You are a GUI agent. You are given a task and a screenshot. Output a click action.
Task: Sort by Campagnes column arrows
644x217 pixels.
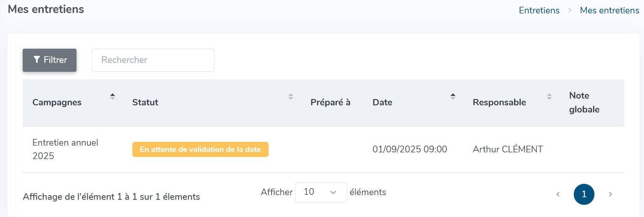point(112,96)
